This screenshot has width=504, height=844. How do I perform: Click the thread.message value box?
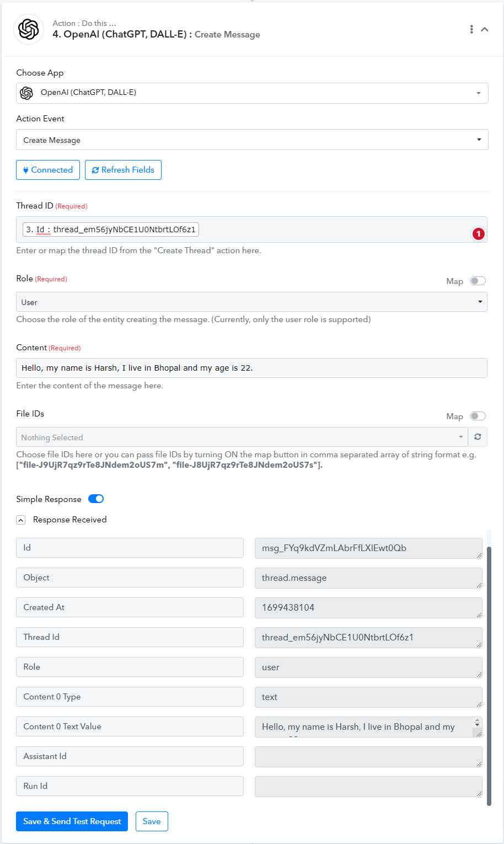point(368,578)
